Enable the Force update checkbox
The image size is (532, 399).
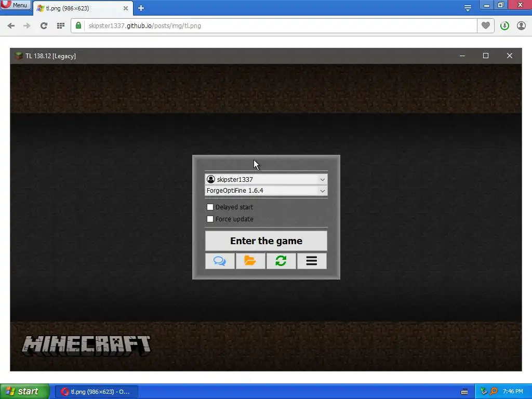click(210, 219)
